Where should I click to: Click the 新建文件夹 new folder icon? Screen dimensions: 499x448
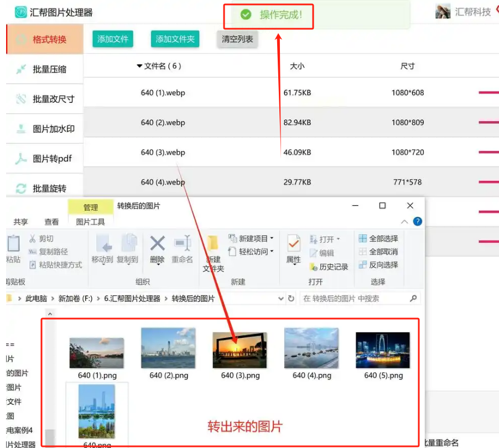(x=213, y=252)
